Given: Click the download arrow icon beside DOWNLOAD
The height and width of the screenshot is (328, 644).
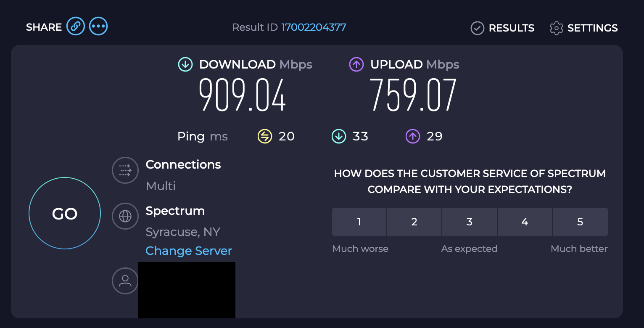Looking at the screenshot, I should (185, 64).
